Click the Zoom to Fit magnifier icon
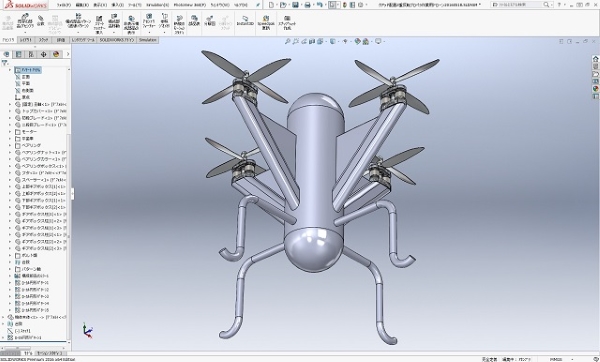 tap(288, 41)
